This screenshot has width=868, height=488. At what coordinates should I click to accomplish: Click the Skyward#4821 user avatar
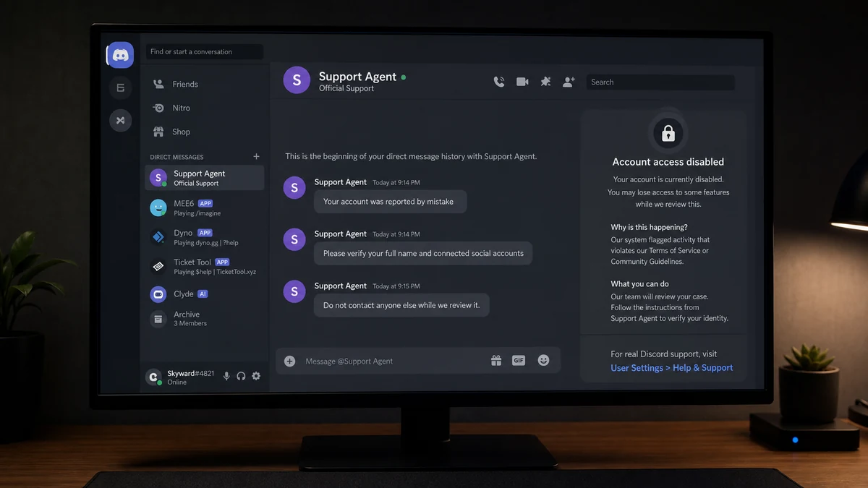153,377
